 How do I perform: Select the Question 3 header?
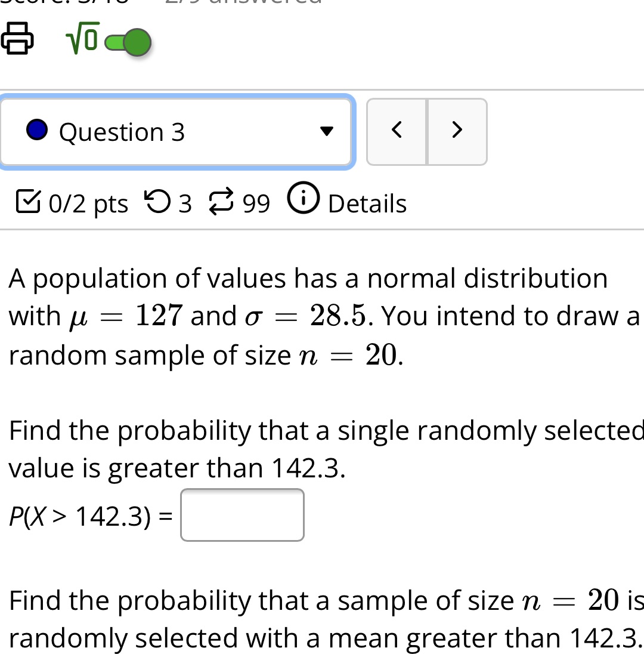pyautogui.click(x=176, y=131)
